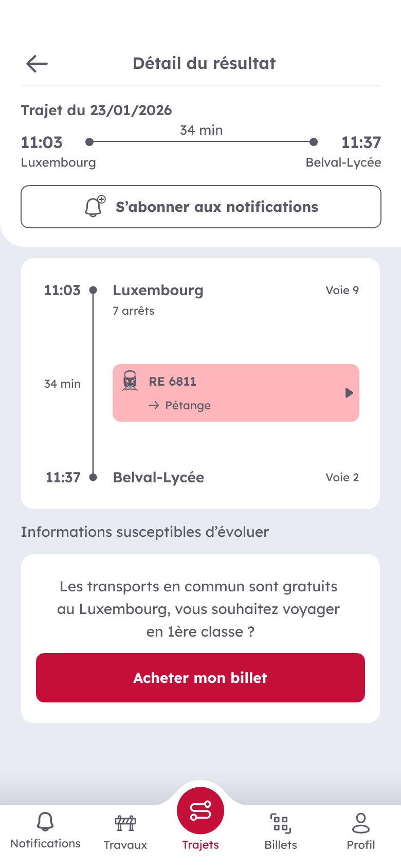
Task: Switch to the Billets tab label
Action: click(281, 845)
